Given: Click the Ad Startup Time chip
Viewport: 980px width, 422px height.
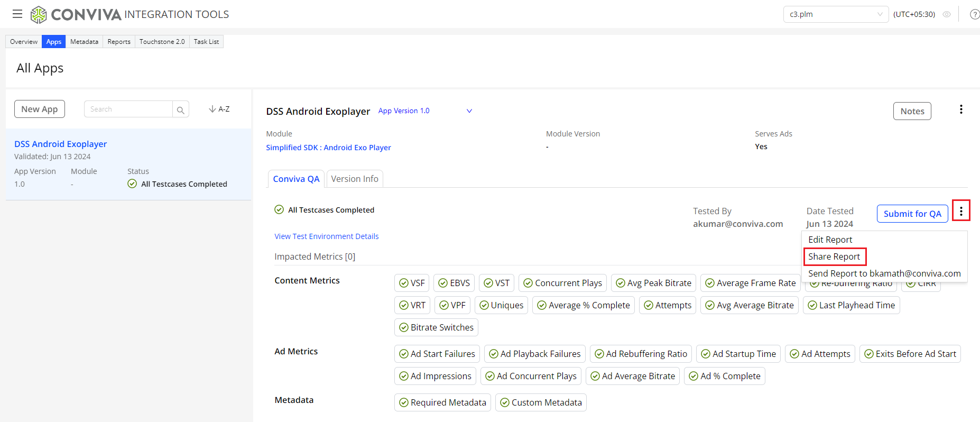Looking at the screenshot, I should tap(738, 354).
